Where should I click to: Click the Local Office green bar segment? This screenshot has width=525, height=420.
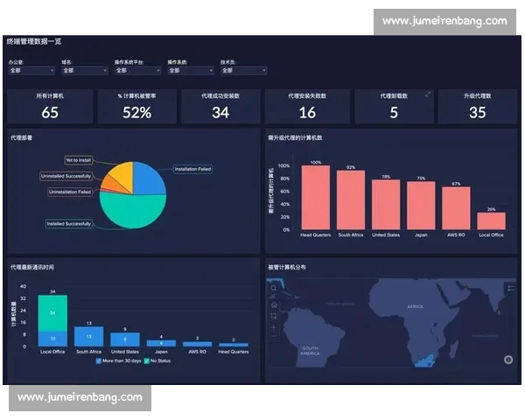pos(52,312)
